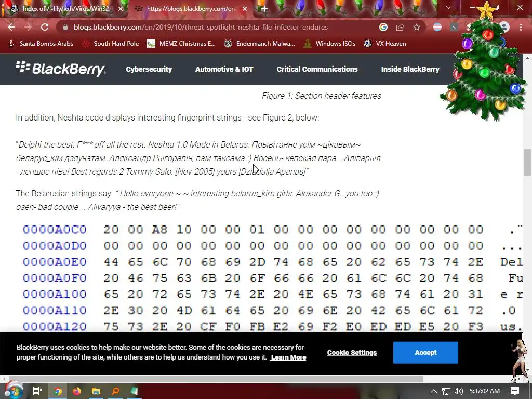
Task: Go back using the browser back arrow
Action: tap(11, 27)
